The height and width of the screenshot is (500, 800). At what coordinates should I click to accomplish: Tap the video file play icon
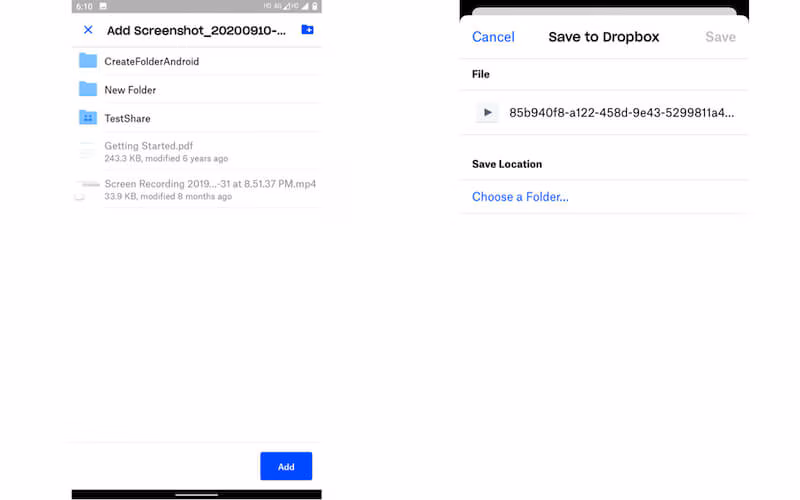pos(487,113)
